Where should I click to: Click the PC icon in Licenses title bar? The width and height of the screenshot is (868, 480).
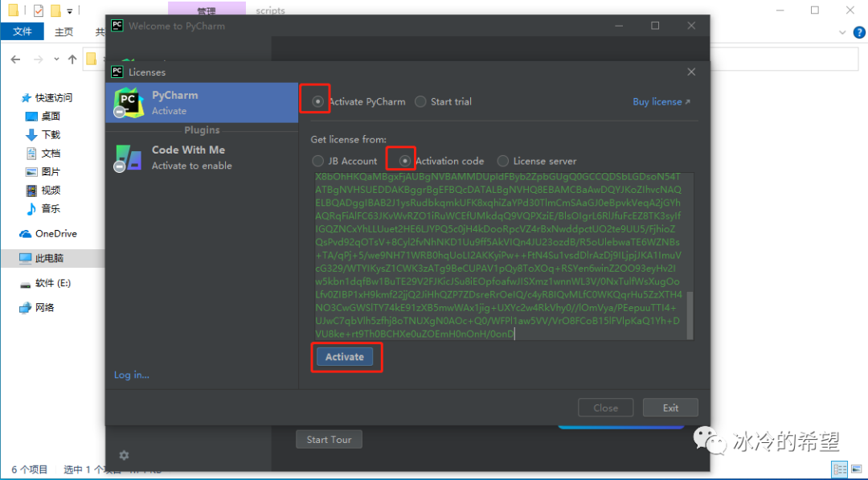click(117, 72)
